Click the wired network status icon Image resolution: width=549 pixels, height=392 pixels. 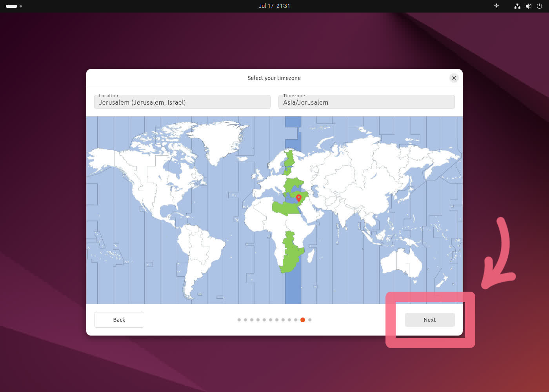(517, 6)
